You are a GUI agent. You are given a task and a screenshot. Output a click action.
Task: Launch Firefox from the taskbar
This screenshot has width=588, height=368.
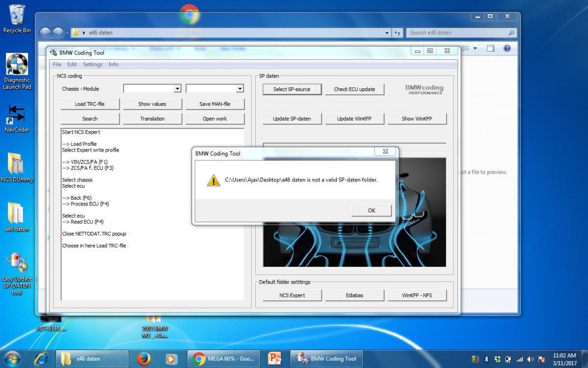coord(144,359)
